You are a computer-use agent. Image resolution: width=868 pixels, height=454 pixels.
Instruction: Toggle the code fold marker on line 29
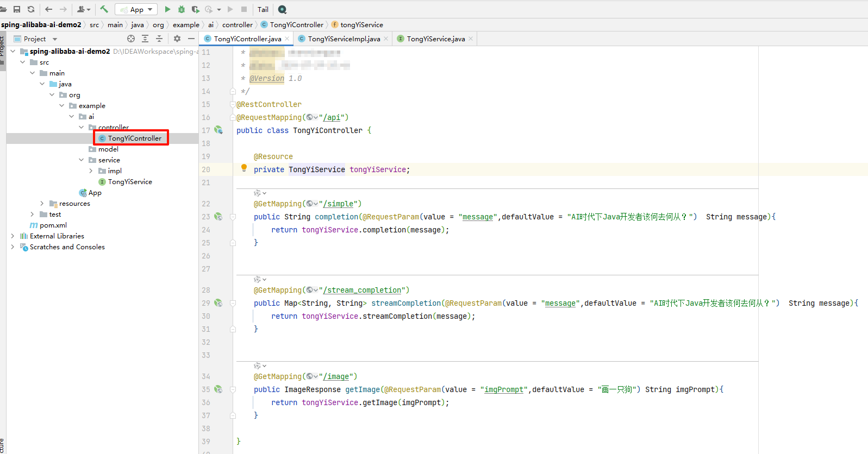pyautogui.click(x=233, y=303)
